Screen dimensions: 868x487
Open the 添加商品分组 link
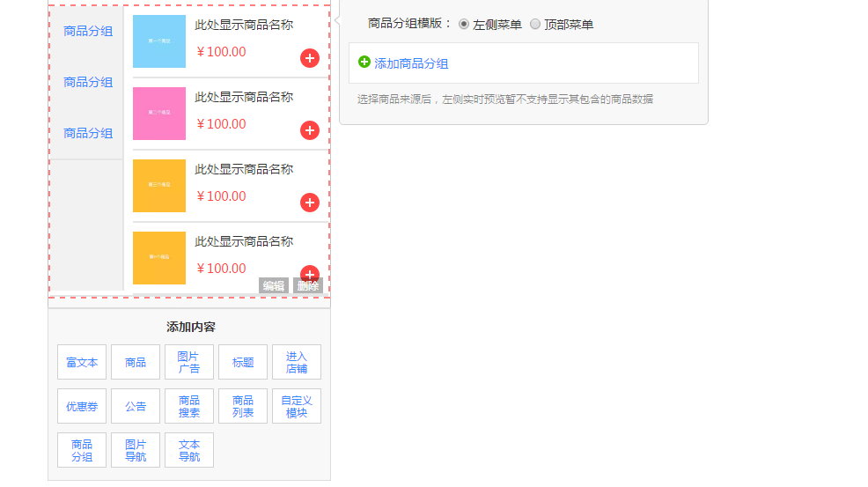(411, 63)
